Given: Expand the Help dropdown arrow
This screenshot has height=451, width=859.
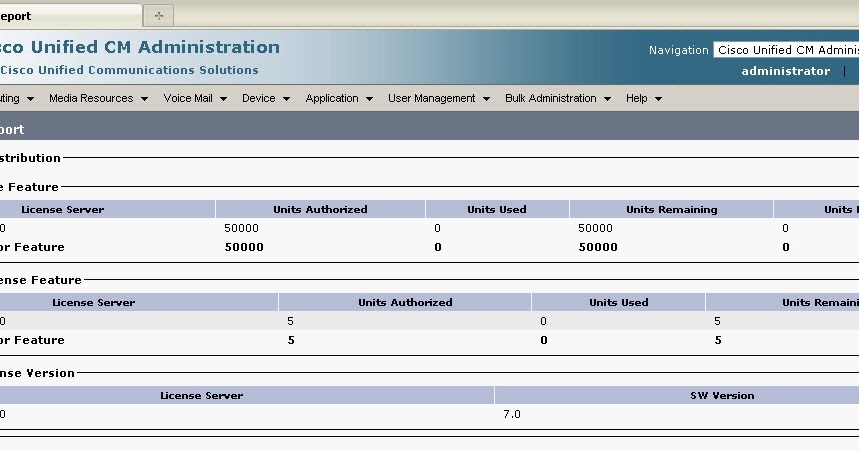Looking at the screenshot, I should point(658,99).
